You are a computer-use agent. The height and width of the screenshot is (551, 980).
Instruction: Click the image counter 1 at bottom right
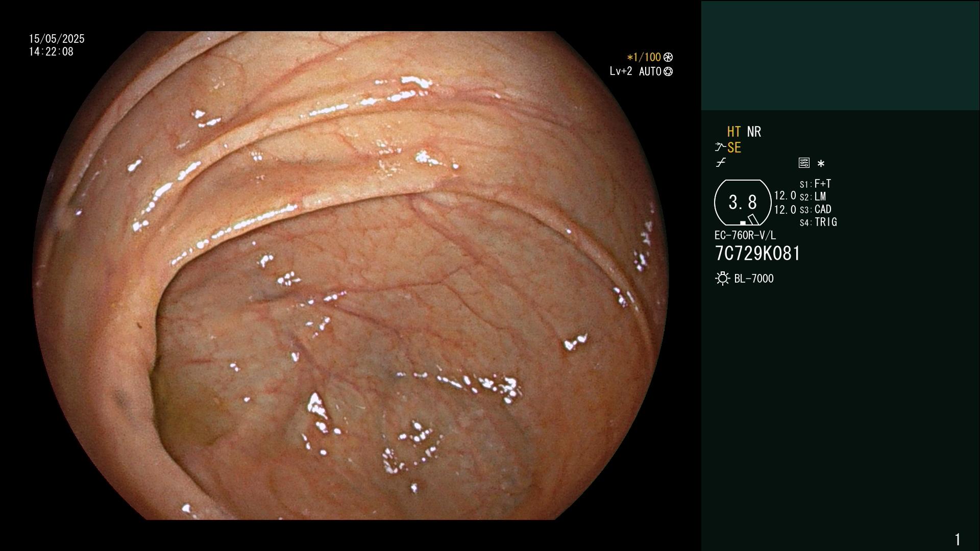click(x=958, y=539)
